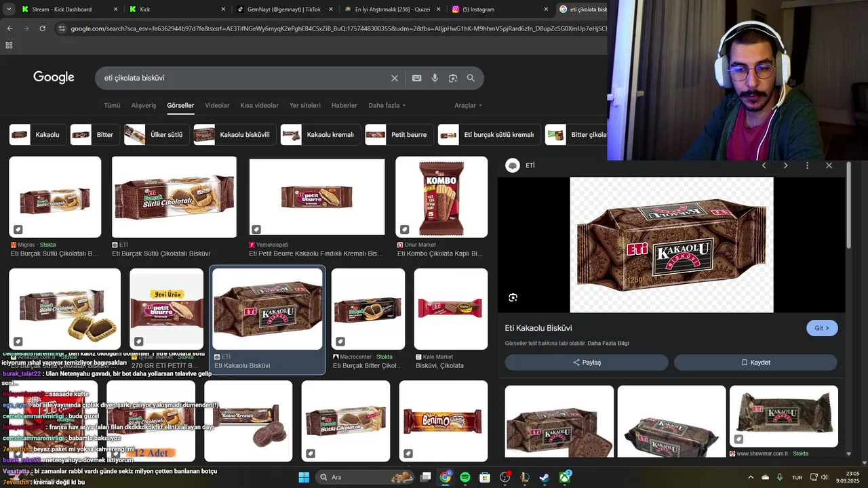Click the browser address bar URL
The image size is (868, 488).
[x=339, y=28]
